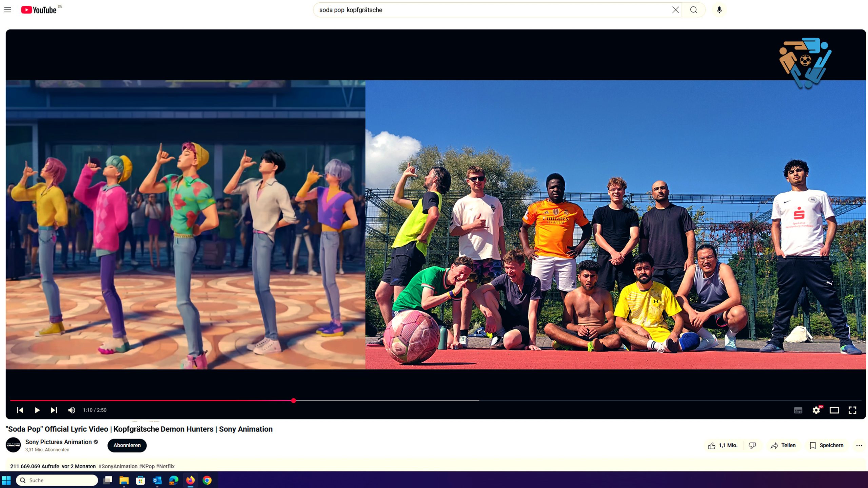This screenshot has width=868, height=488.
Task: Click the red video progress bar
Action: (x=153, y=401)
